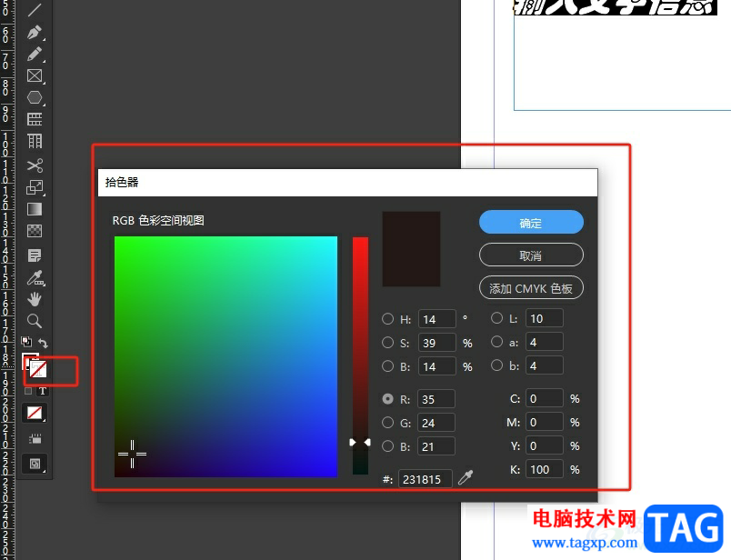Select the L lightness radio button

pos(497,318)
